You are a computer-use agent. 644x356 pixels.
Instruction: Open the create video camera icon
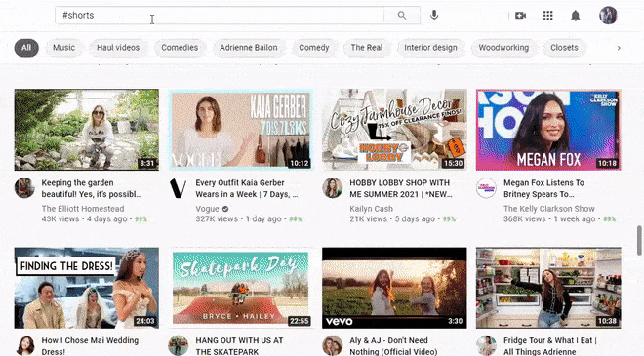(x=520, y=16)
